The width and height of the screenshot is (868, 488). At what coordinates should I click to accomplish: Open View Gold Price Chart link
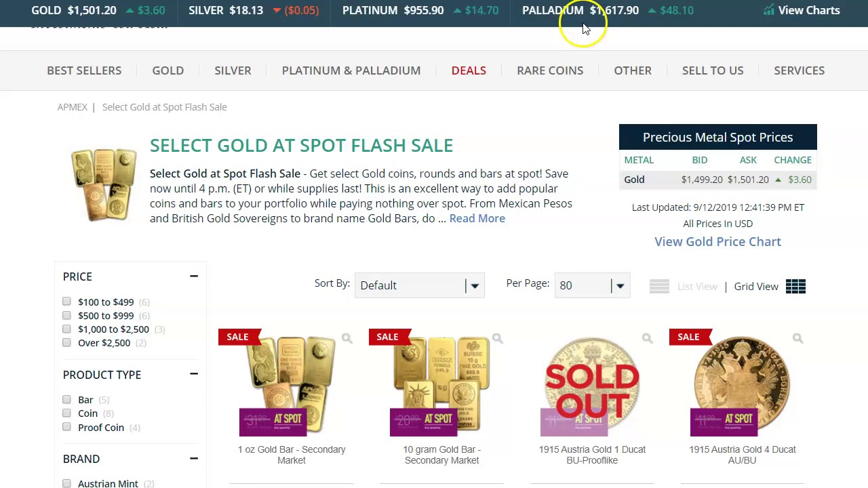pyautogui.click(x=717, y=241)
